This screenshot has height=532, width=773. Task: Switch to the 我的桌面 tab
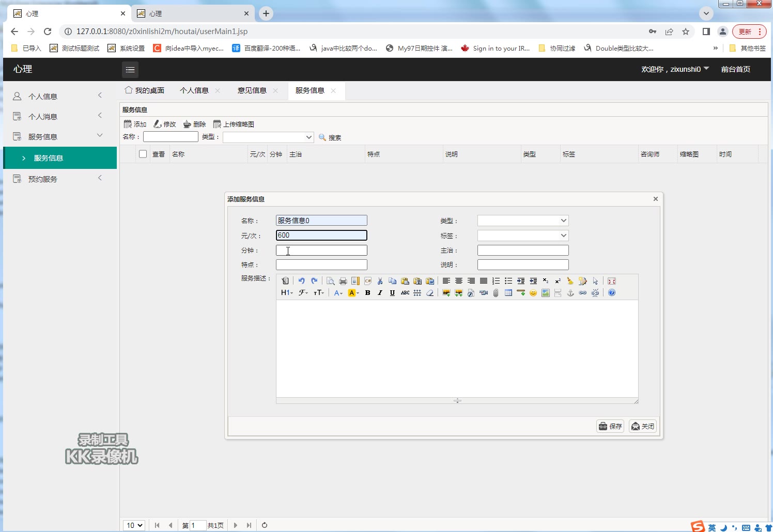(145, 90)
